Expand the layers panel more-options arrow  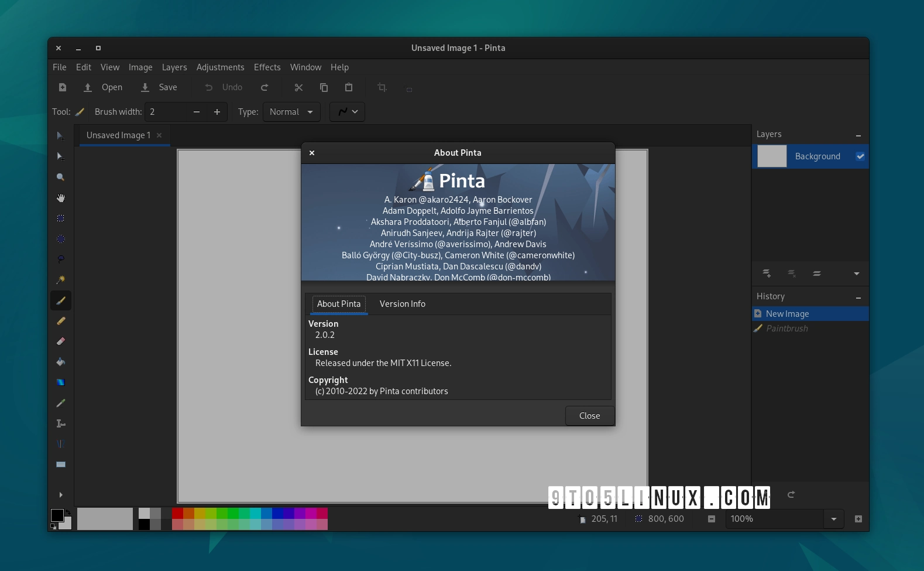point(857,273)
